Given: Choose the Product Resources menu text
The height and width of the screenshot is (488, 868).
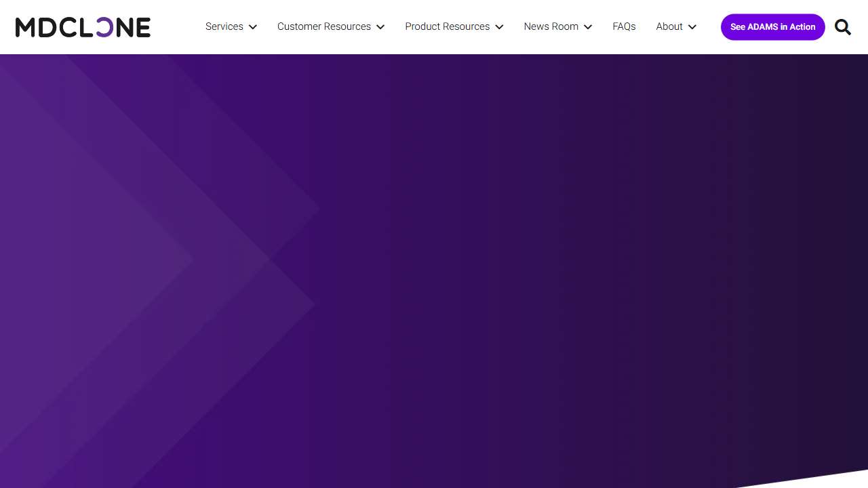Looking at the screenshot, I should click(x=447, y=26).
